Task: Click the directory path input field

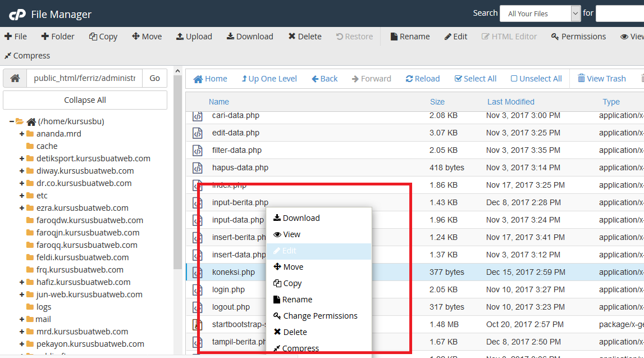Action: 84,78
